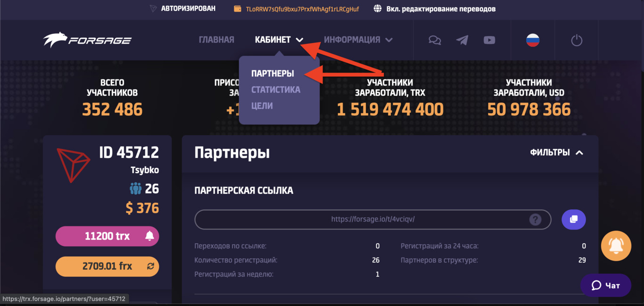Expand the Информация dropdown menu

click(x=358, y=40)
